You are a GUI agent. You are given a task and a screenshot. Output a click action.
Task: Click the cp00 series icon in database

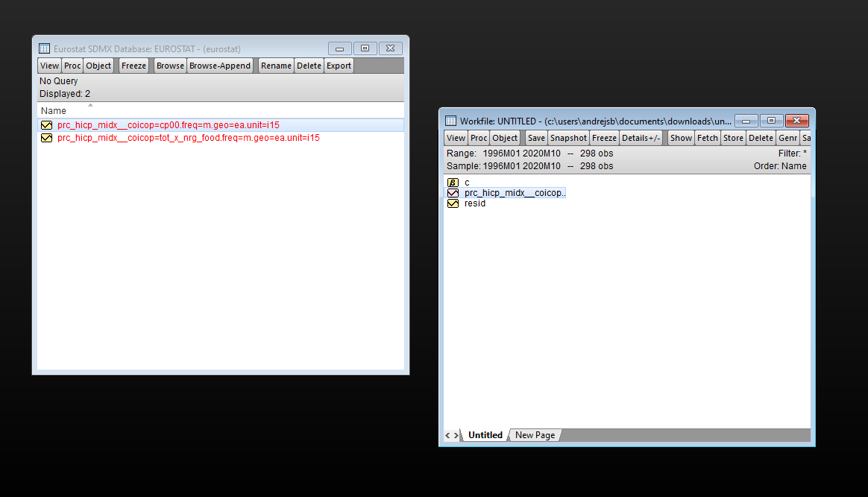(46, 125)
